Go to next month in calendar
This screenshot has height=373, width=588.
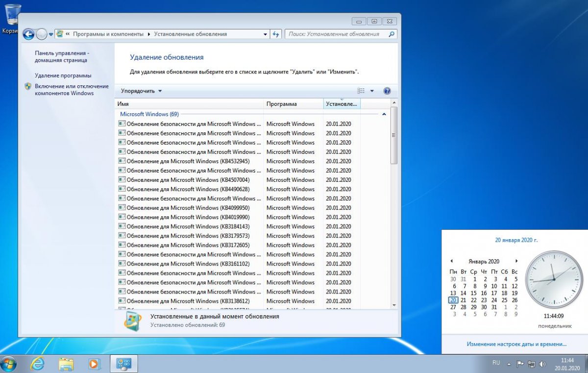(x=516, y=261)
